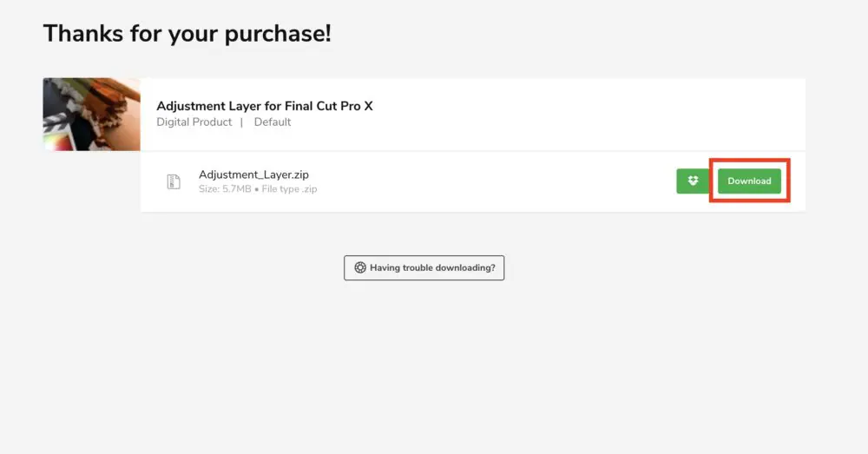
Task: Click the separator bar between Digital Product and Default
Action: click(241, 122)
